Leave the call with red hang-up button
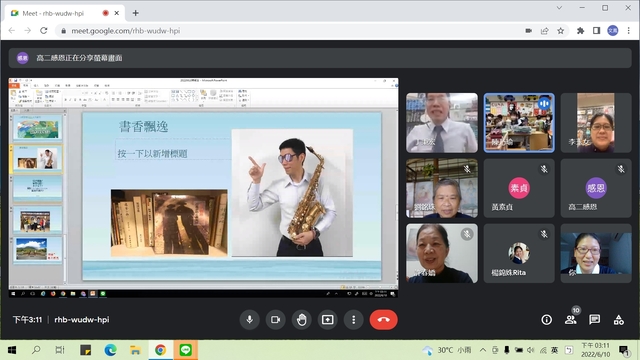640x360 pixels. [383, 320]
